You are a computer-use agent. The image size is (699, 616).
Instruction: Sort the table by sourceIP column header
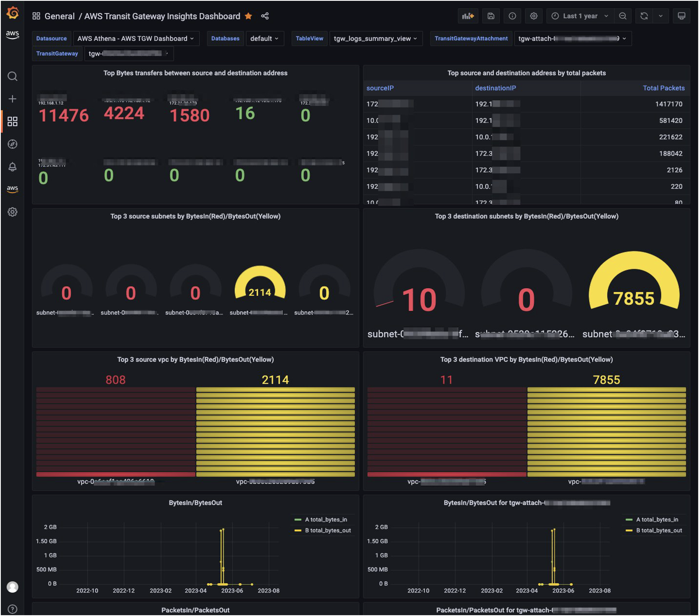pos(379,88)
